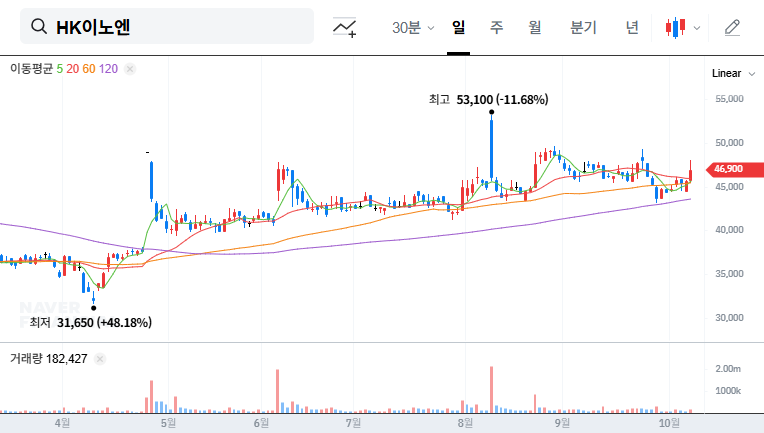Click the 45,000 price axis label
The image size is (764, 433).
729,187
